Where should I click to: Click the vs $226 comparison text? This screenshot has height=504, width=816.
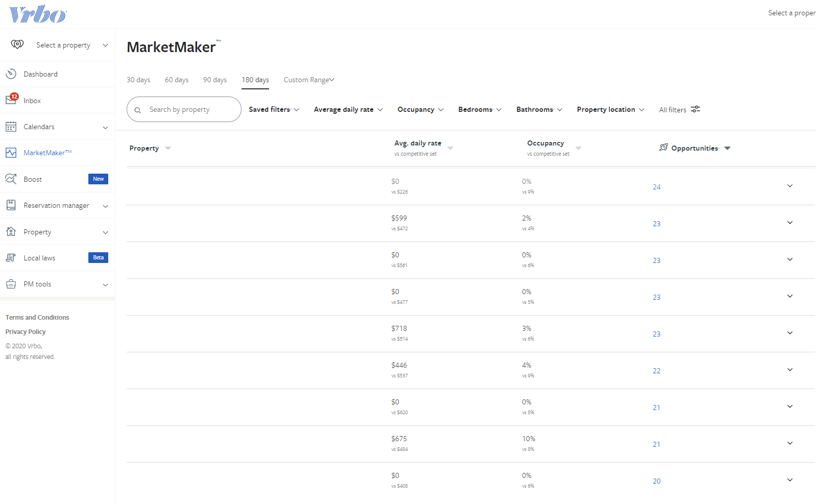pos(399,192)
